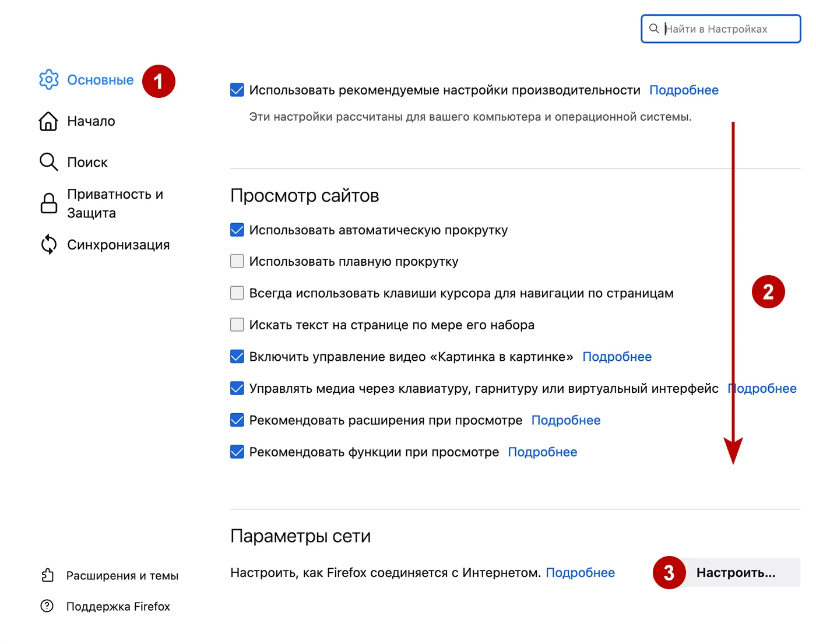Click the Настроить button under Параметры сети
Screen dimensions: 816x644
736,572
